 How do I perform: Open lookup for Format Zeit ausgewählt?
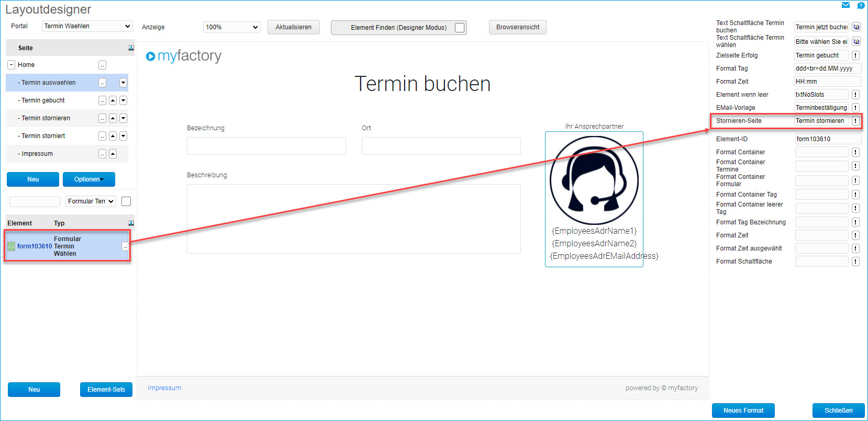(x=855, y=248)
